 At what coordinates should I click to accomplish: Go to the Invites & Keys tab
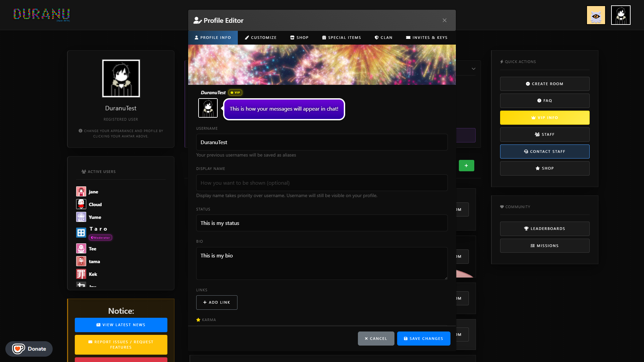[x=427, y=38]
